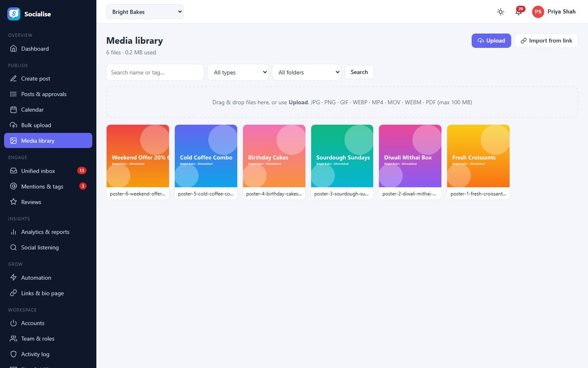Click the Search button
The image size is (588, 368).
pos(359,72)
